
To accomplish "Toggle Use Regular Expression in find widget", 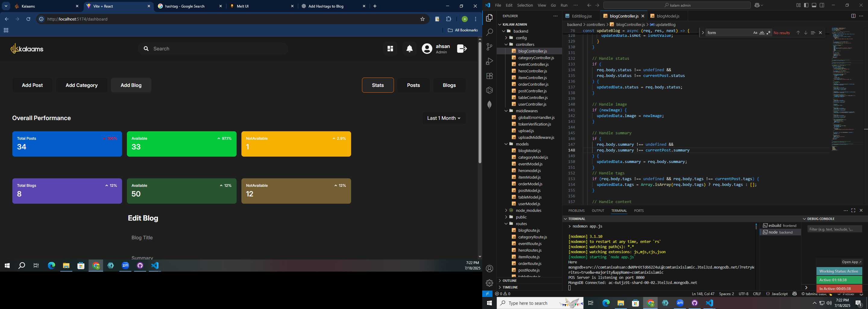I will click(769, 33).
